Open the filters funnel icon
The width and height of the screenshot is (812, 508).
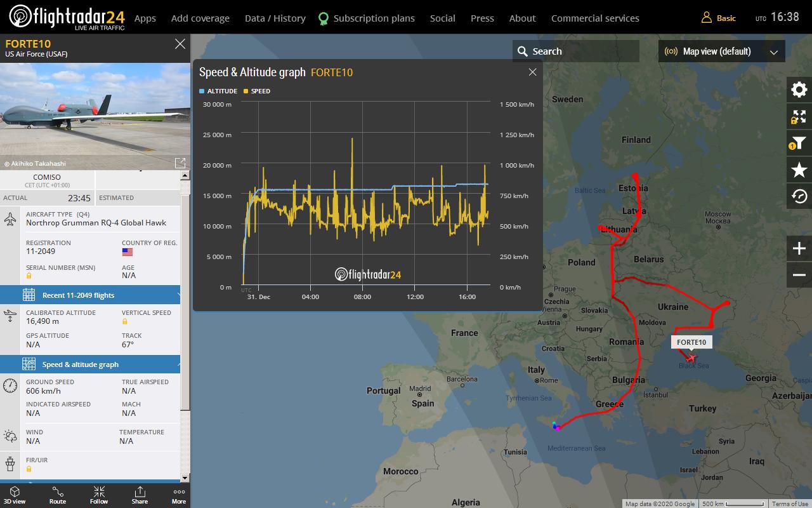(x=799, y=143)
